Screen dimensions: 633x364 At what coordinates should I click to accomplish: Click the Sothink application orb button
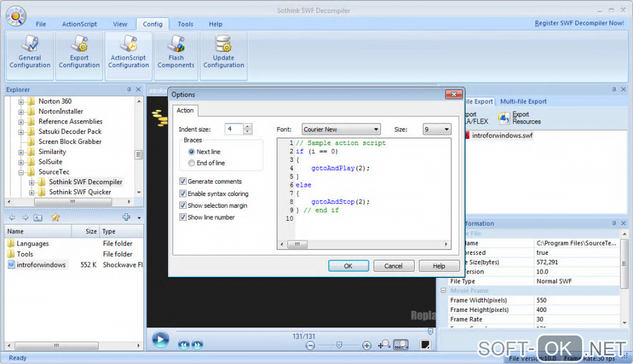point(16,17)
